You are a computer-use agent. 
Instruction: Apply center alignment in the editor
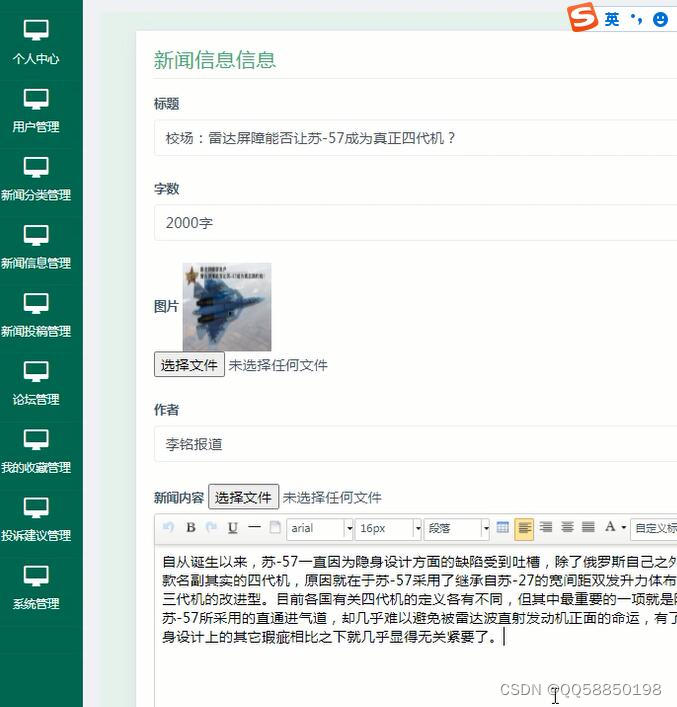(x=567, y=527)
